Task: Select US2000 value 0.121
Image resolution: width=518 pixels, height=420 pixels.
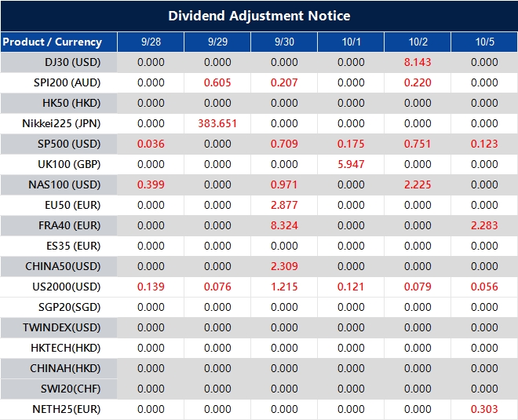Action: tap(351, 287)
